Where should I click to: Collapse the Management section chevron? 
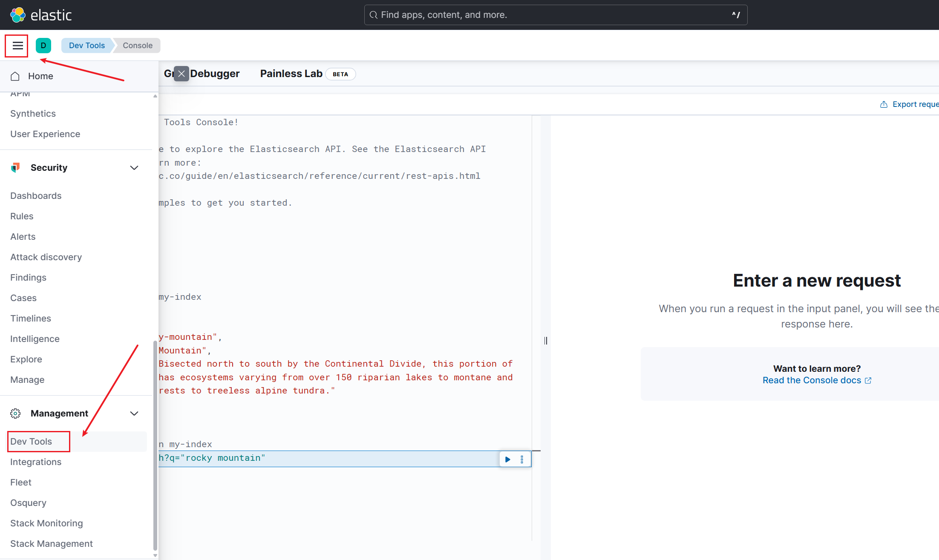[x=134, y=413]
